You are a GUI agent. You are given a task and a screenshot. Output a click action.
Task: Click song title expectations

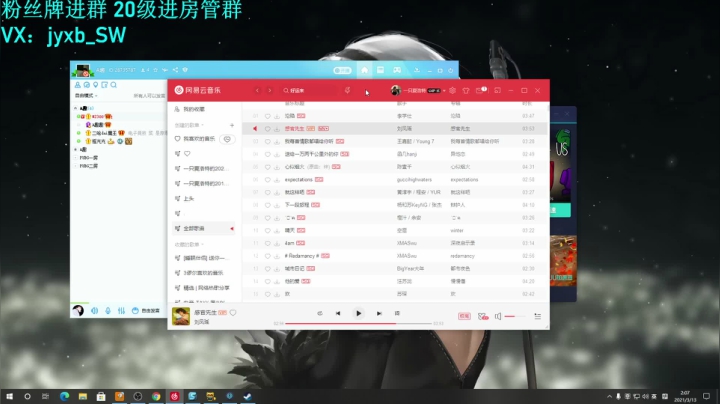tap(298, 180)
